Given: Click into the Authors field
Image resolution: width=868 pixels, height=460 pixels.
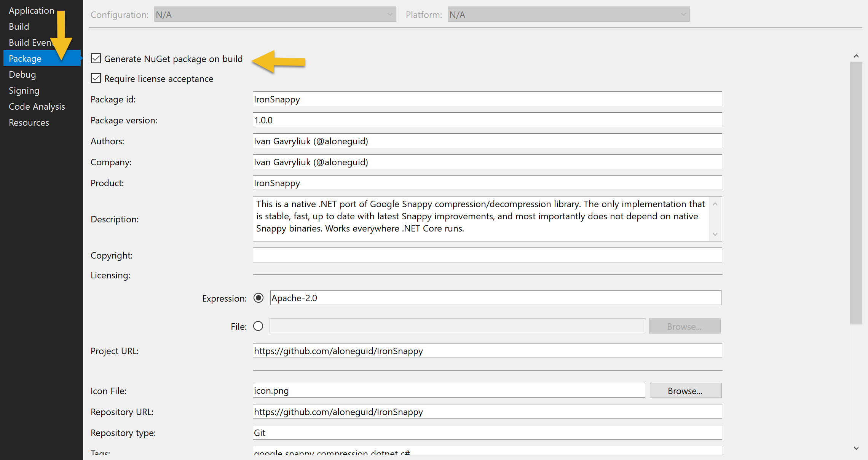Looking at the screenshot, I should [487, 141].
